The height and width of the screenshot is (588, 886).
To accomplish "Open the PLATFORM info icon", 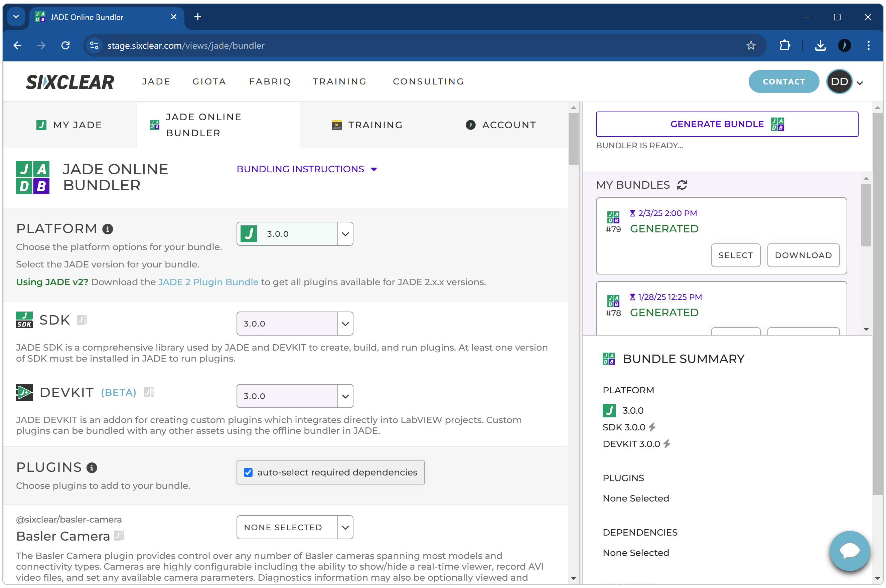I will tap(108, 229).
